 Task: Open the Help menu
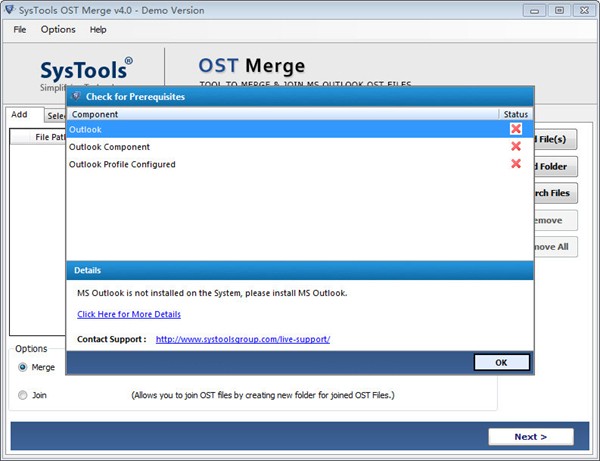tap(98, 30)
